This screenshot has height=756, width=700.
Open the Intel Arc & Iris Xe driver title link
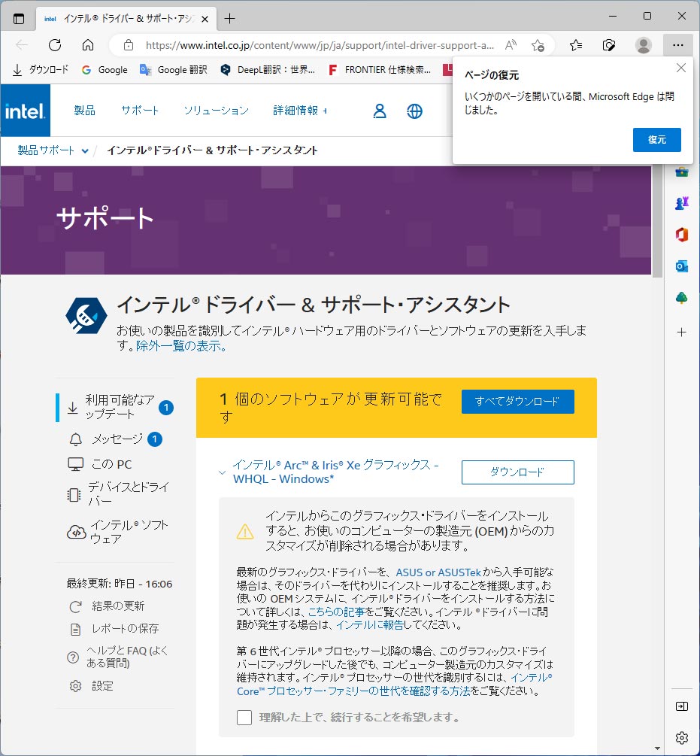(x=335, y=472)
